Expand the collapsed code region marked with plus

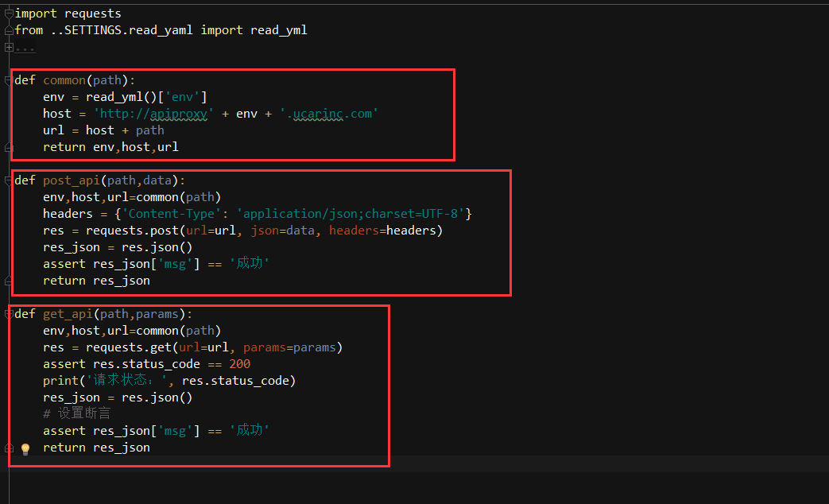(x=9, y=48)
